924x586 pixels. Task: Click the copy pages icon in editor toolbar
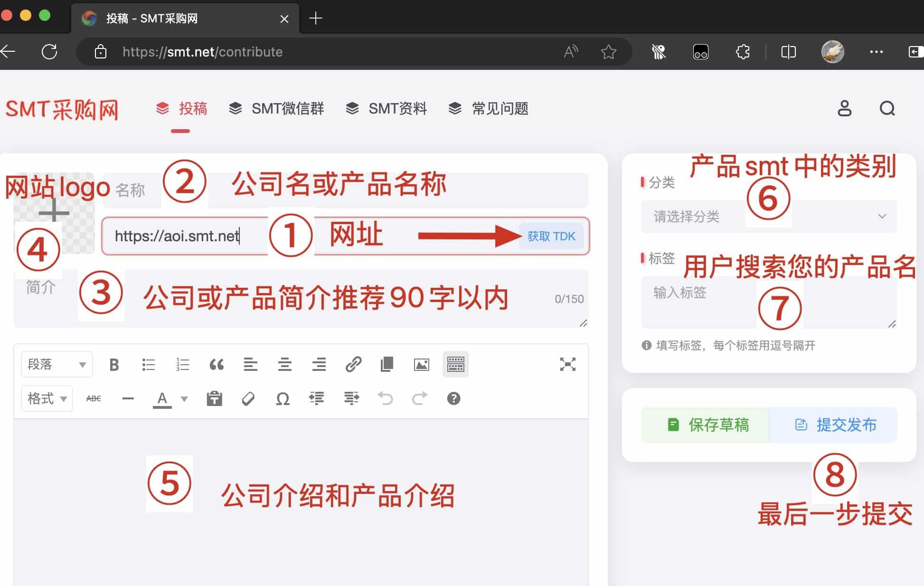[387, 365]
